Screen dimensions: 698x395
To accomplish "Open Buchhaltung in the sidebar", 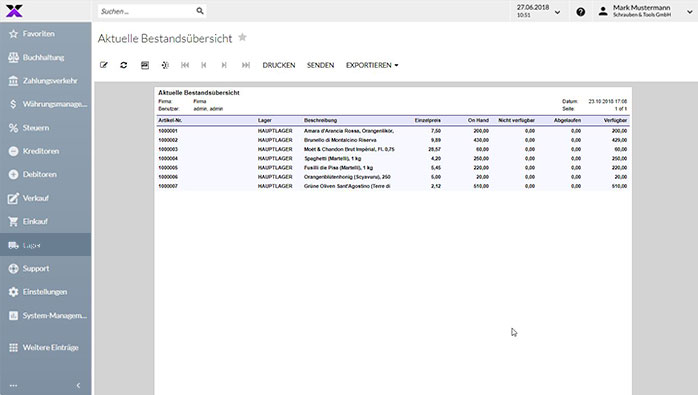I will point(45,57).
